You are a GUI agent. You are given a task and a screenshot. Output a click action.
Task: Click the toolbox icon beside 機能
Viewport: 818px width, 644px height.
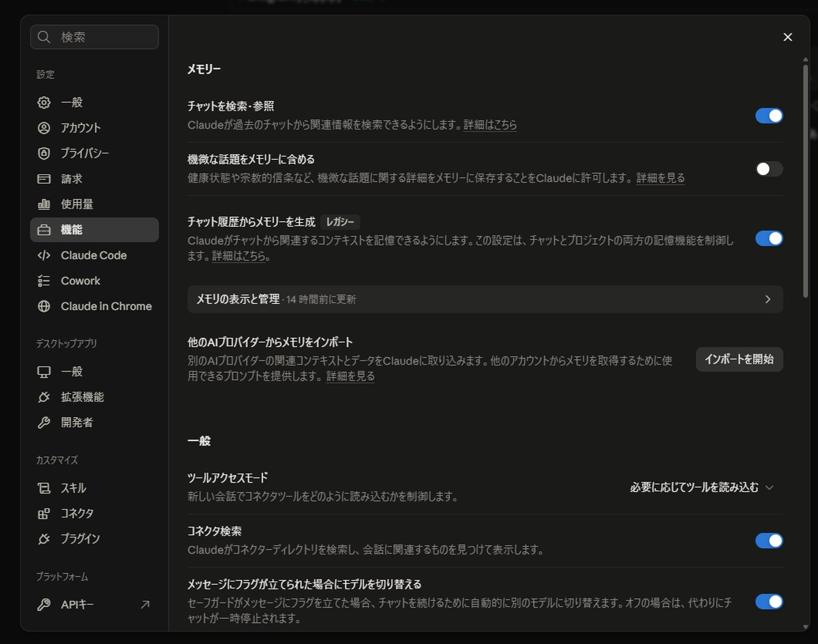click(x=44, y=230)
